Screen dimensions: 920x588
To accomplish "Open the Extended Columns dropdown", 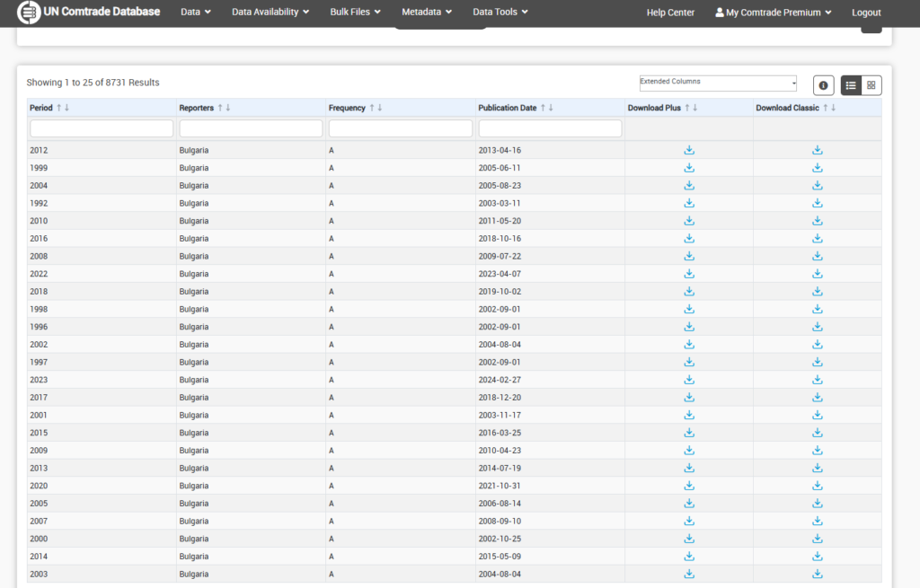I will point(718,83).
